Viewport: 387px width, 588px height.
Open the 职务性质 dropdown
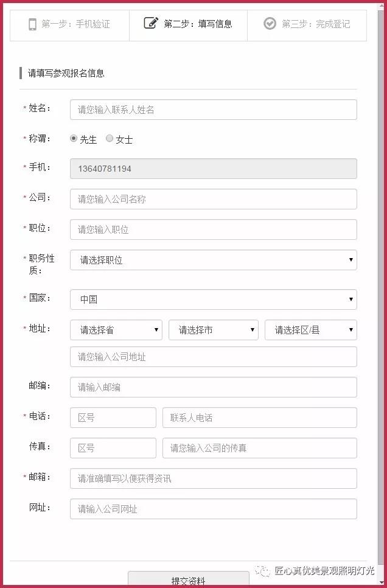[x=213, y=260]
